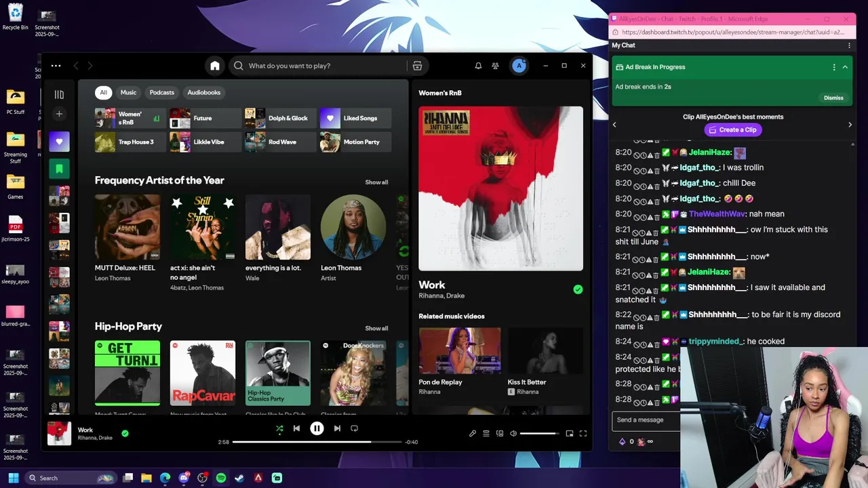The height and width of the screenshot is (488, 868).
Task: Open the three-dot Spotify app menu
Action: coord(56,66)
